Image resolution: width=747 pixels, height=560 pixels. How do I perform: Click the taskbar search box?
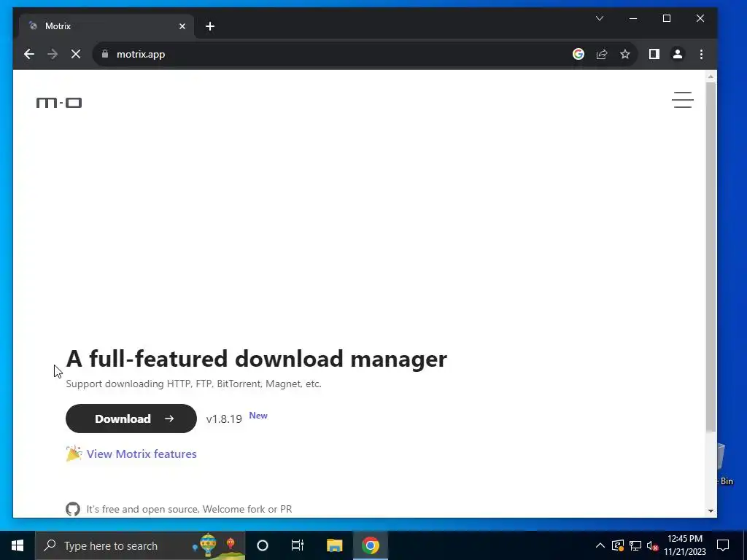click(140, 545)
